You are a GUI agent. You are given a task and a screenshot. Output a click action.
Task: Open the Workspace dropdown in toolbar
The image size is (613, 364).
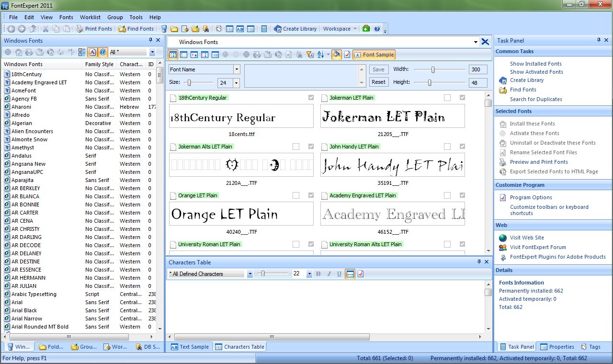coord(340,29)
